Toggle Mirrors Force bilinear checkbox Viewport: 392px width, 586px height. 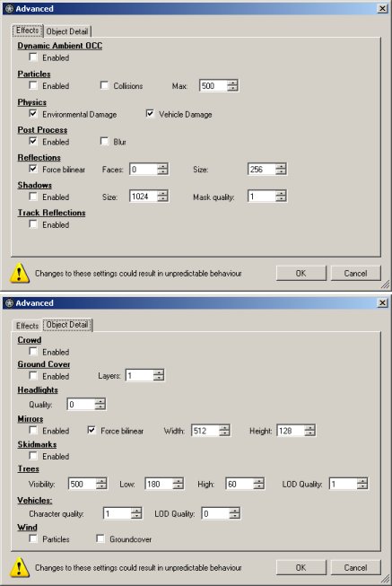tap(91, 430)
